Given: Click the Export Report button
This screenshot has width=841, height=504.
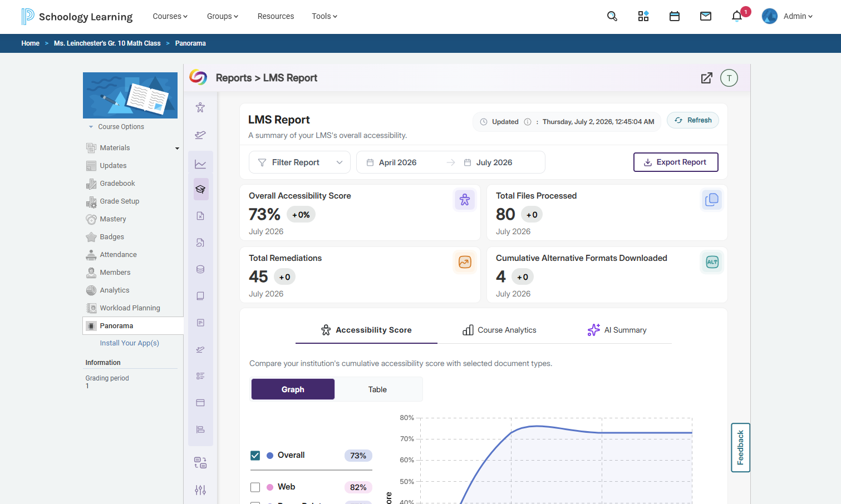Looking at the screenshot, I should (x=676, y=162).
